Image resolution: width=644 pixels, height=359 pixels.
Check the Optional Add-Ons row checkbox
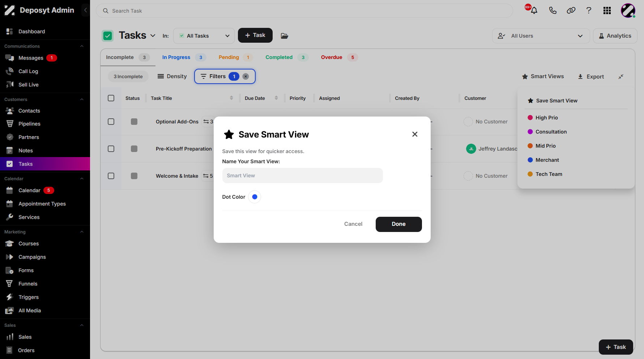point(111,122)
